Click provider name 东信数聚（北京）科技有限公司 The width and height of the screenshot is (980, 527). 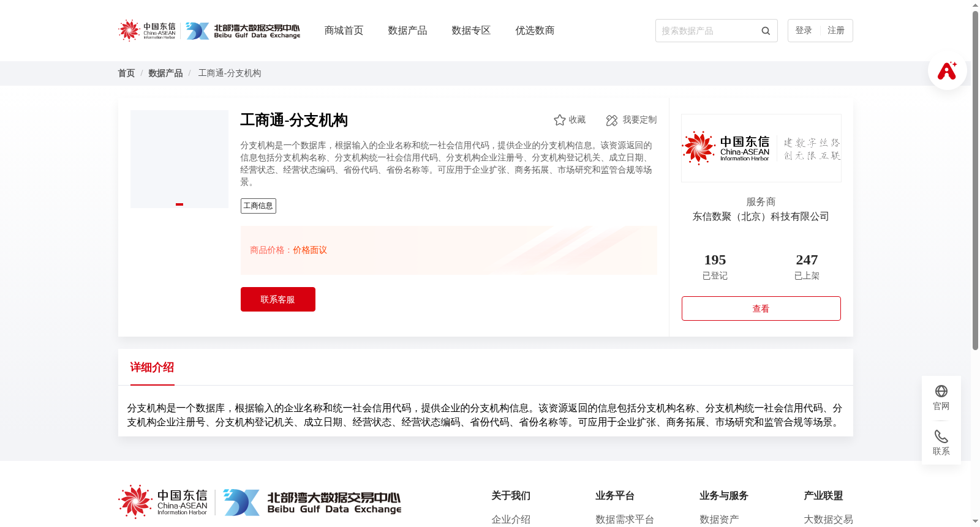click(761, 217)
